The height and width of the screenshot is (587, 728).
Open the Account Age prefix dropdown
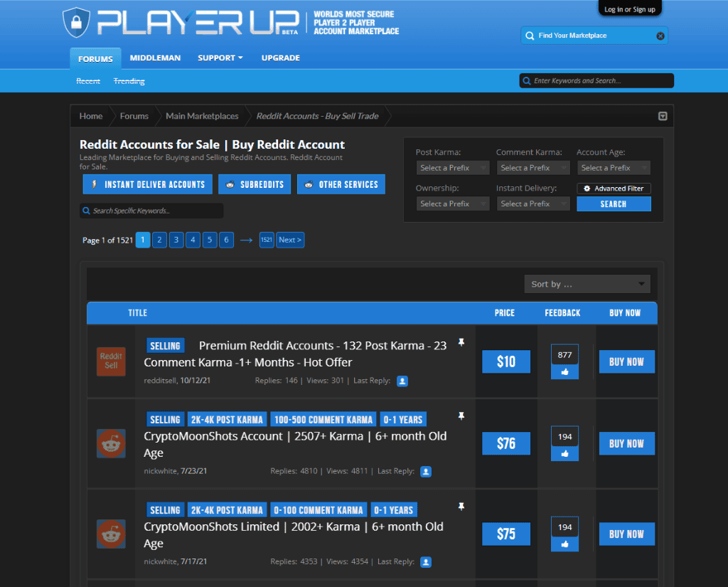(x=614, y=168)
